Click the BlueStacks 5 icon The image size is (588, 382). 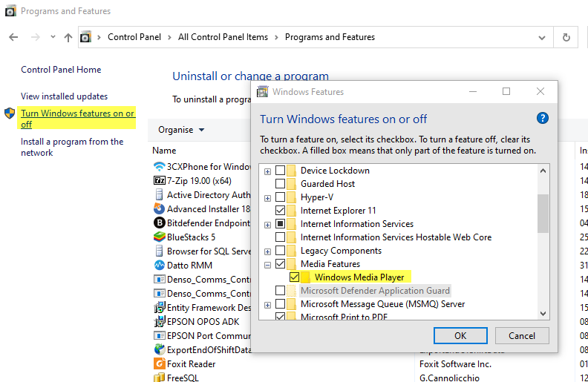[160, 237]
